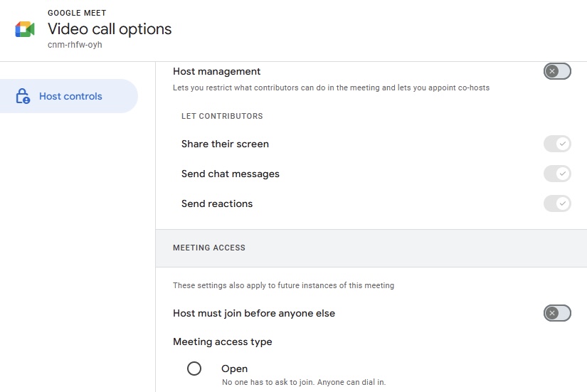587x392 pixels.
Task: Turn on Host must join before anyone else
Action: point(557,313)
